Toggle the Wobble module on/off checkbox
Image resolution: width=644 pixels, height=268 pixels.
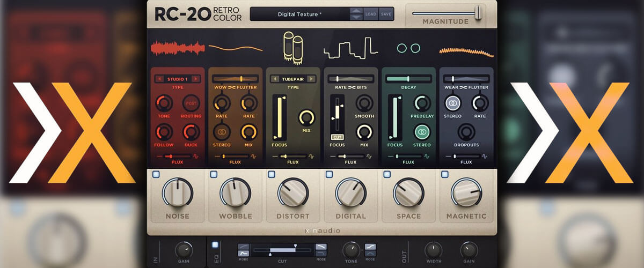pos(214,174)
